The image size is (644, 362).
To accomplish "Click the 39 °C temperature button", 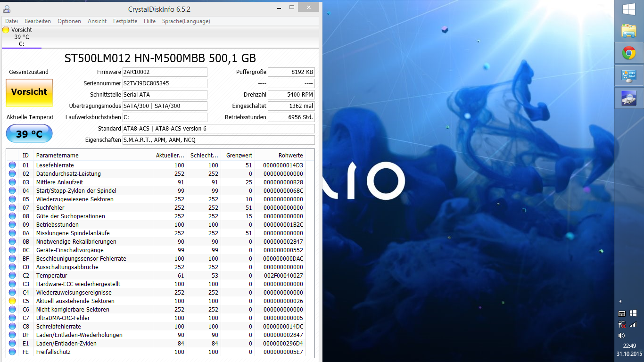I will pyautogui.click(x=29, y=134).
